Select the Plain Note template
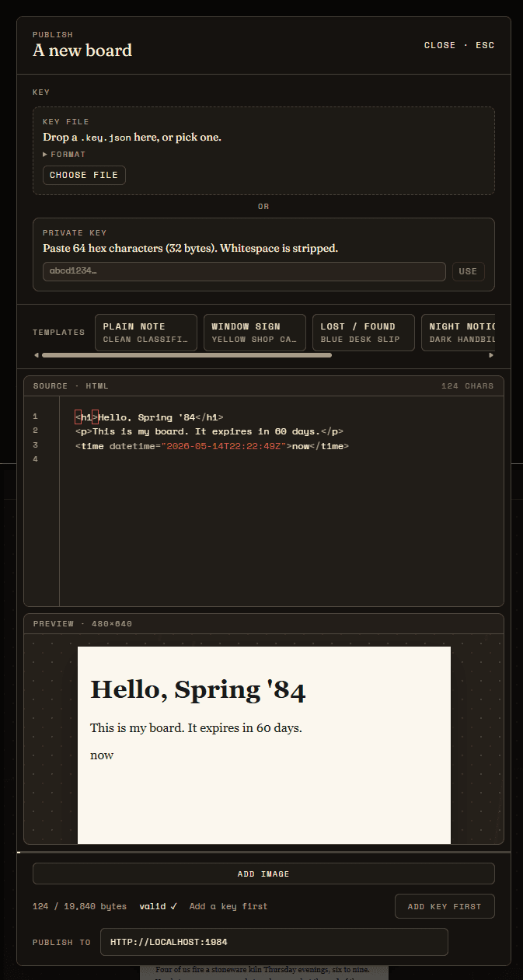The width and height of the screenshot is (523, 980). point(146,333)
